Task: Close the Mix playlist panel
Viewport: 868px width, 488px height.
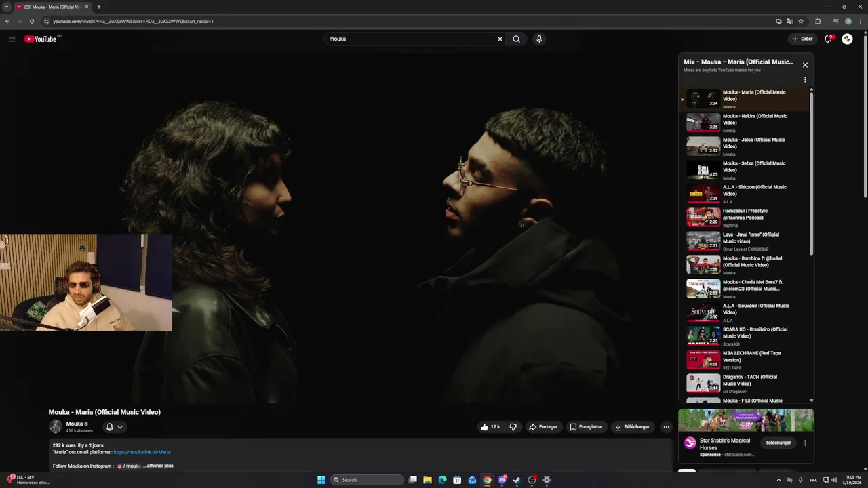Action: (805, 65)
